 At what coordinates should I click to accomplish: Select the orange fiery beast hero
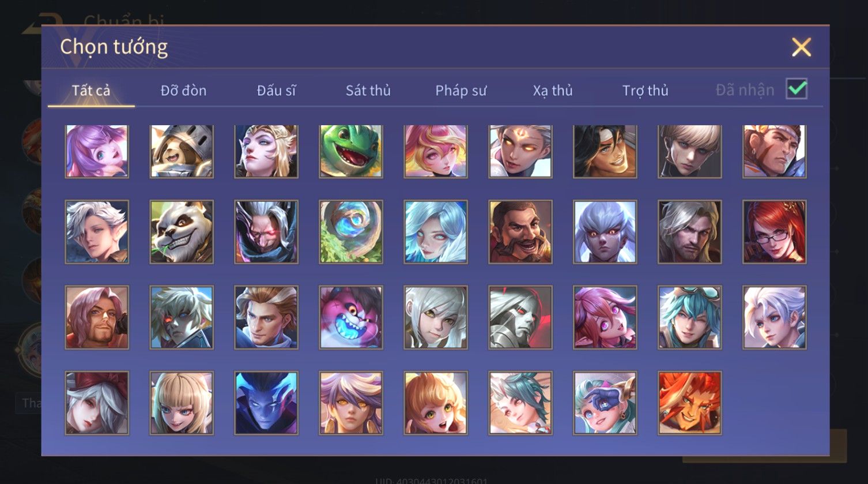[689, 403]
